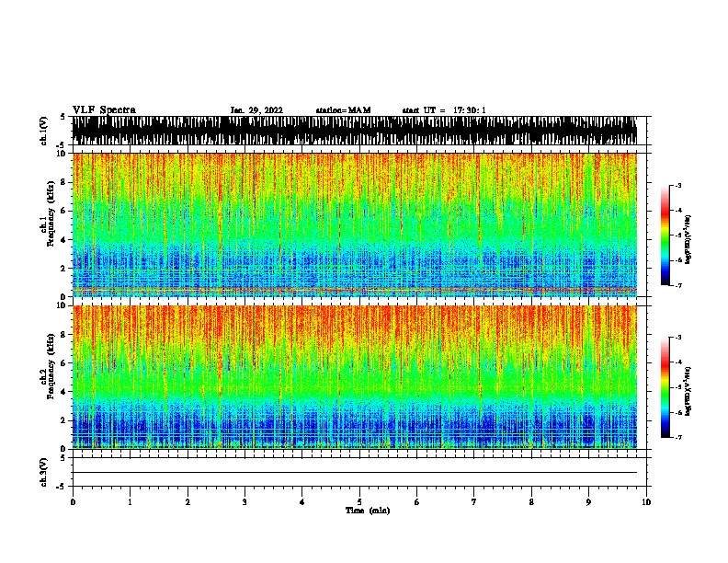Click the 8 kHz tick label of ch.1
The height and width of the screenshot is (563, 728).
[63, 182]
